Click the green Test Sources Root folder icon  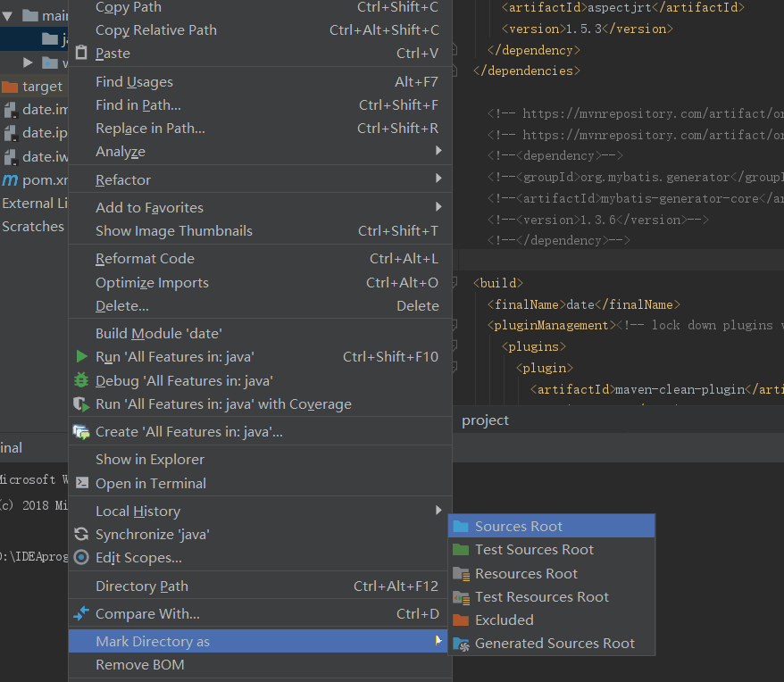point(461,550)
